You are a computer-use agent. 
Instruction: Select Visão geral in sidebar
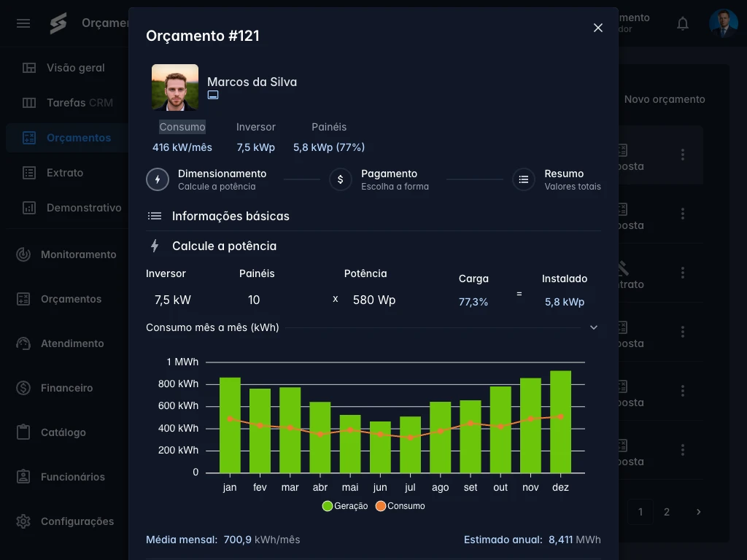75,68
